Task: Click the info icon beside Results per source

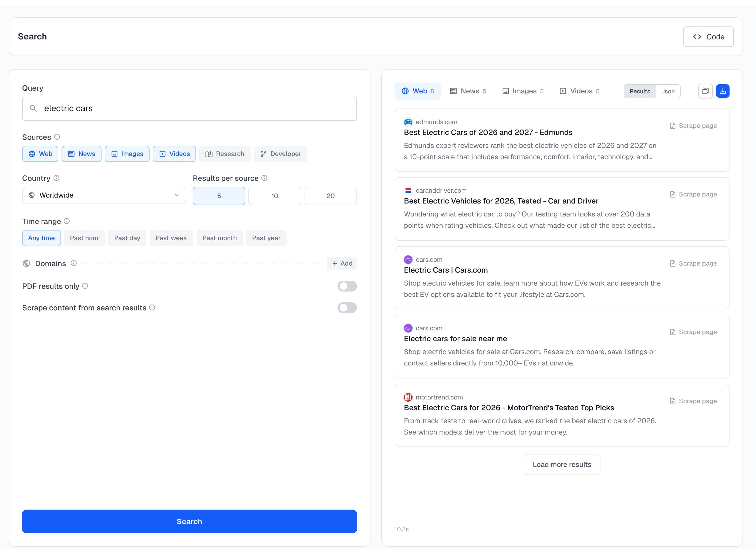Action: coord(264,178)
